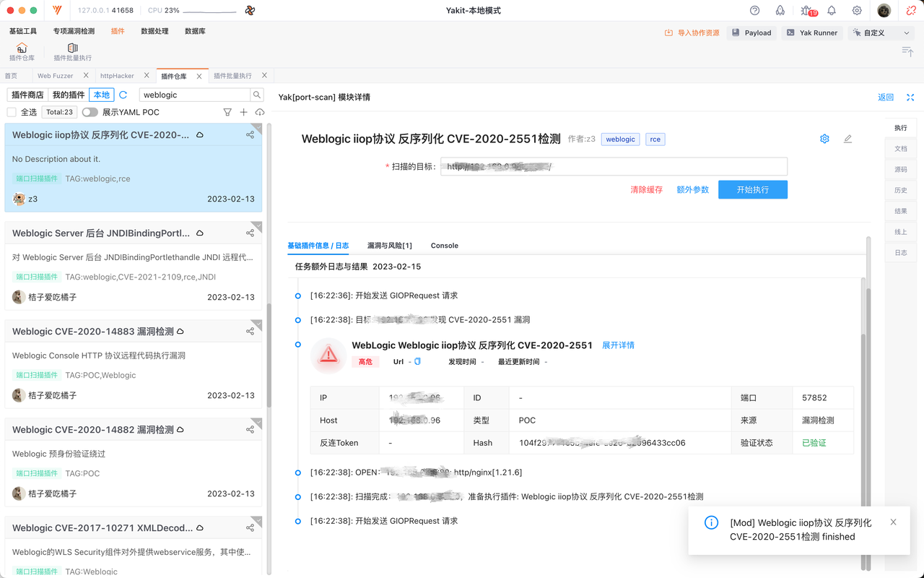Switch to the 首页 tab

tap(11, 75)
